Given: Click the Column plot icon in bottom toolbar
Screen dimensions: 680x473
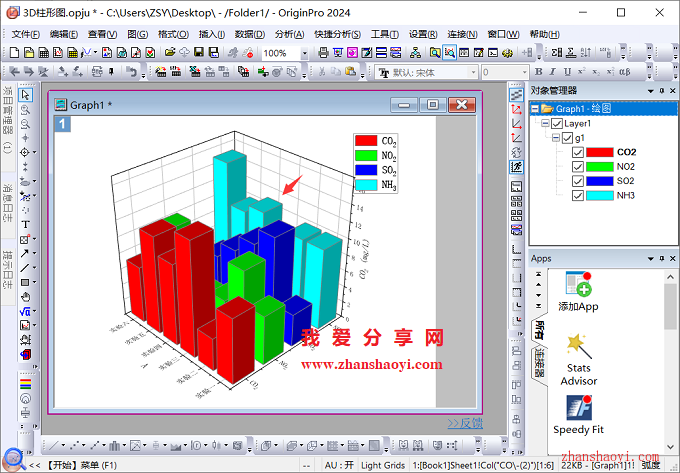Looking at the screenshot, I should click(x=114, y=445).
